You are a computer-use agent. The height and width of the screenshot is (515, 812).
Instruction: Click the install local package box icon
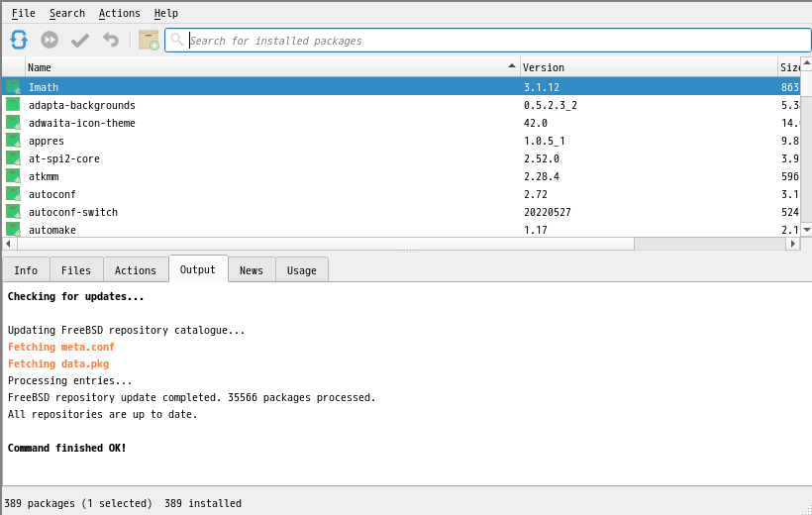pos(149,40)
